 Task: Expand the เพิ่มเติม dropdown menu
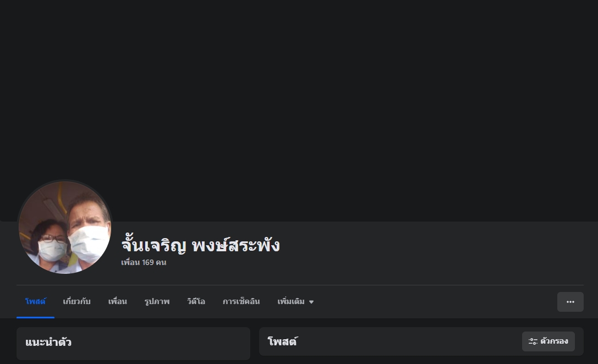pyautogui.click(x=295, y=301)
